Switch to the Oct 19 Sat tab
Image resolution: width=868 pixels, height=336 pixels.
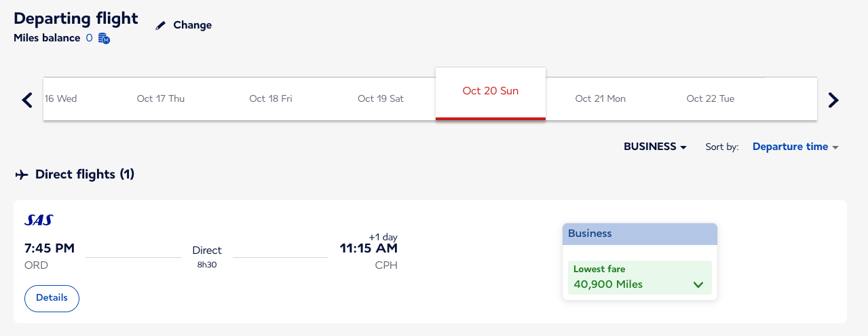(381, 98)
